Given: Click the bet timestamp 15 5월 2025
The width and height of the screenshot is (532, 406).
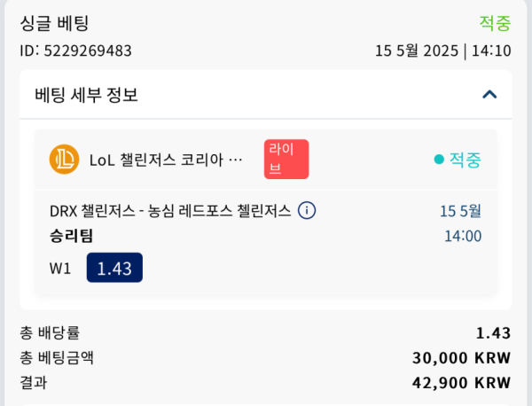Looking at the screenshot, I should coord(417,51).
